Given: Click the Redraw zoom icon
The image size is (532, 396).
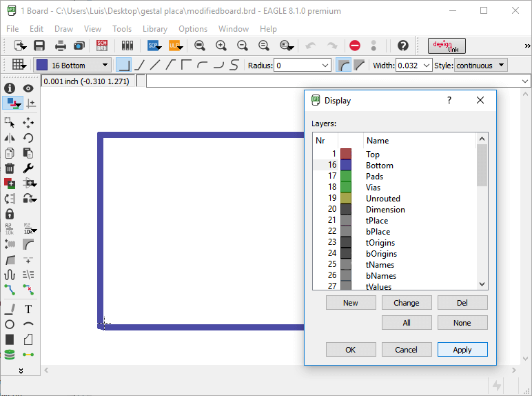Looking at the screenshot, I should pyautogui.click(x=264, y=46).
